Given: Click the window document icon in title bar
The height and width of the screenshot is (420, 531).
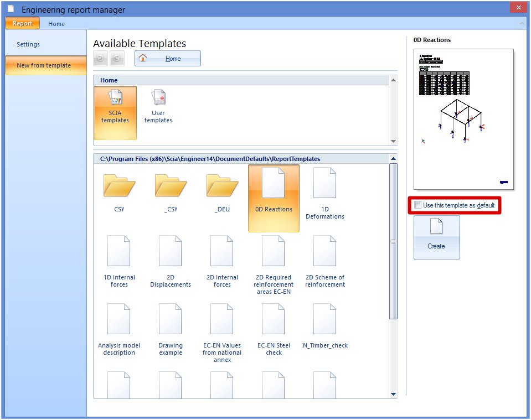Looking at the screenshot, I should pyautogui.click(x=11, y=9).
